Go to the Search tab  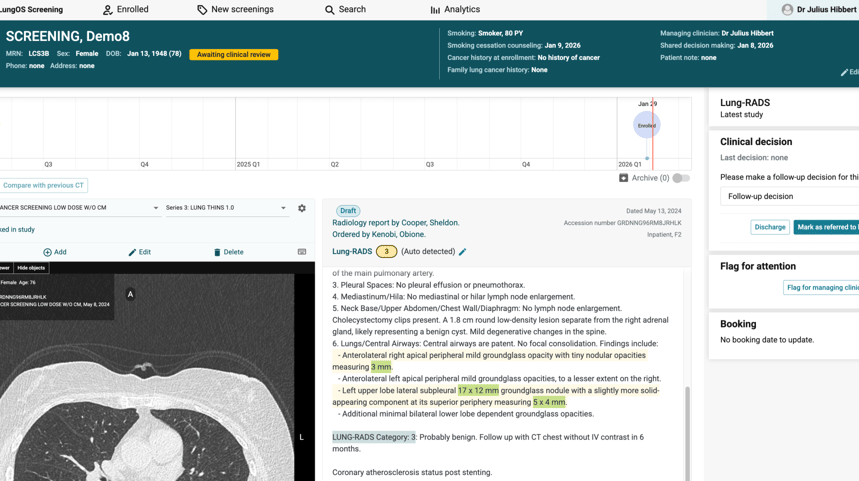[x=345, y=9]
